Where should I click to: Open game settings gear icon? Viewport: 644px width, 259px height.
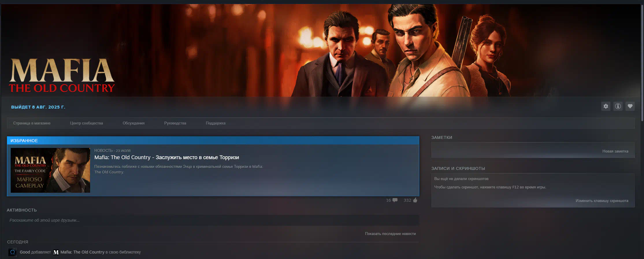pos(606,106)
